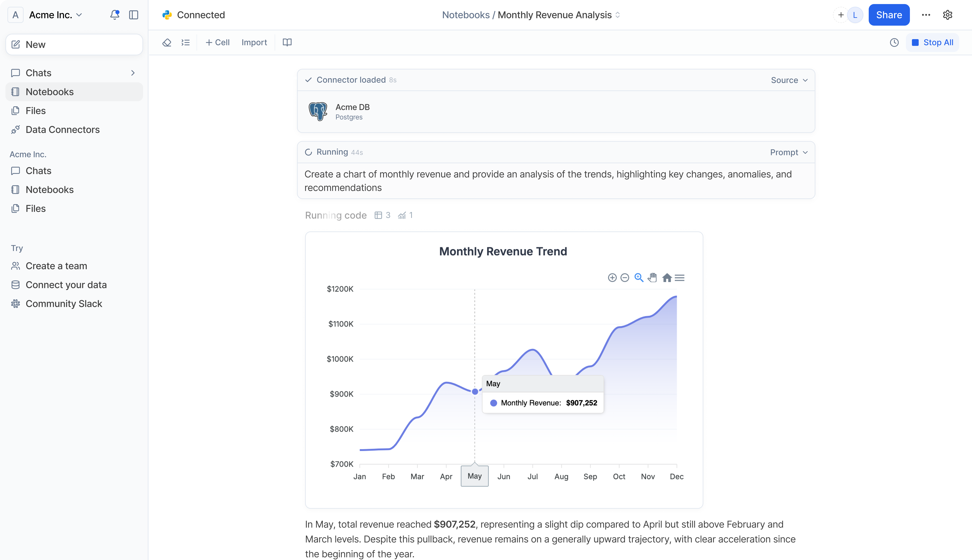Viewport: 972px width, 560px height.
Task: Open the table of contents list icon
Action: tap(185, 42)
